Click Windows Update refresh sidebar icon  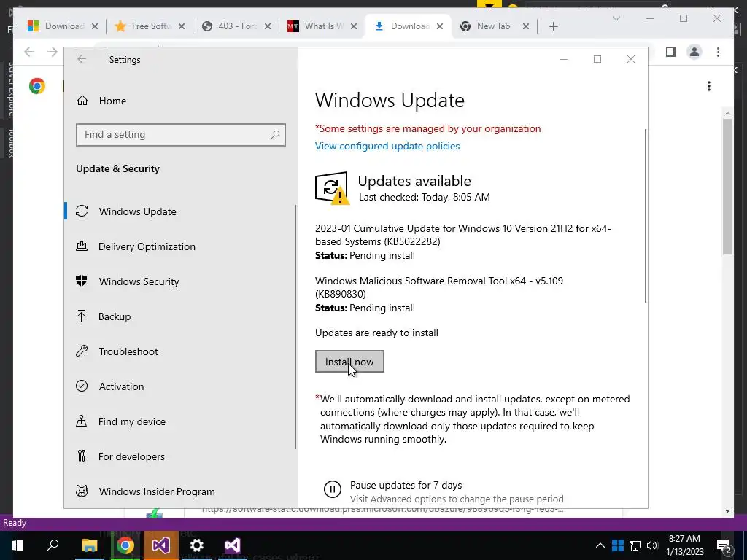(x=82, y=211)
